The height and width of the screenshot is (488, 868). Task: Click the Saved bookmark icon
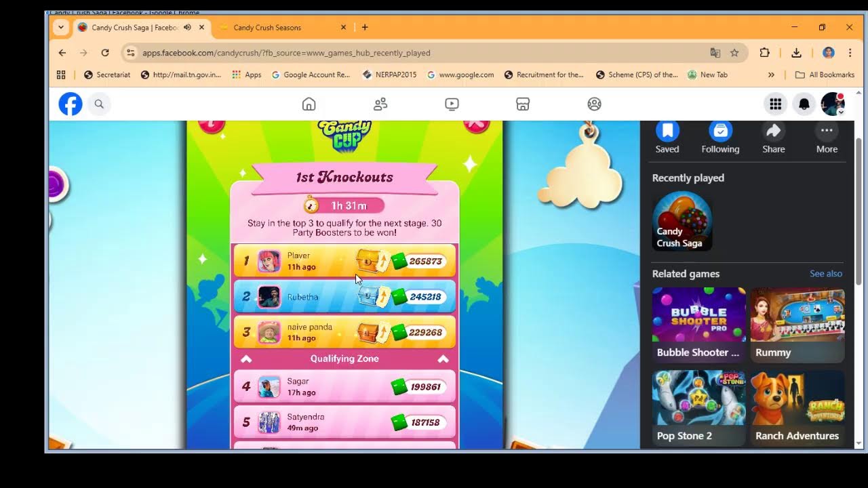click(667, 131)
